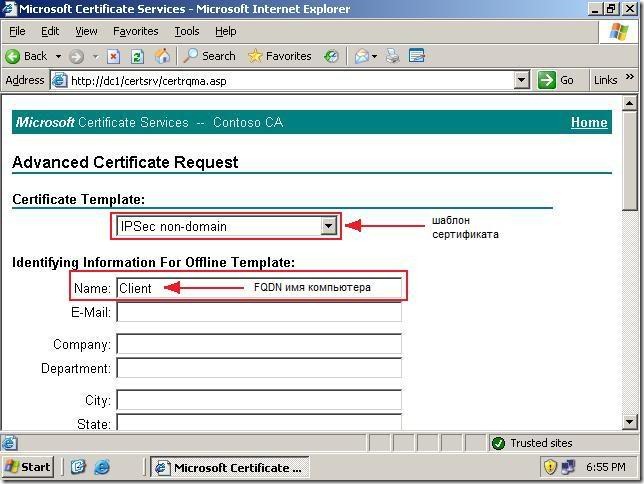
Task: Click the Edit page toolbar icon
Action: [x=416, y=56]
